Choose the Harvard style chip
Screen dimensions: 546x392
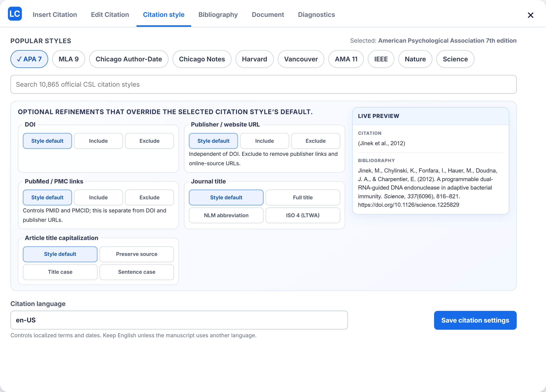tap(254, 59)
